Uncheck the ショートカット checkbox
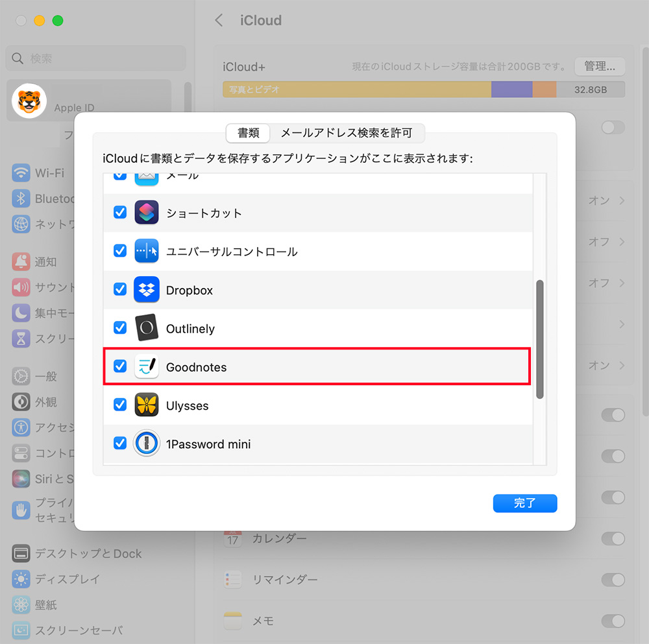Viewport: 649px width, 644px height. click(x=120, y=213)
